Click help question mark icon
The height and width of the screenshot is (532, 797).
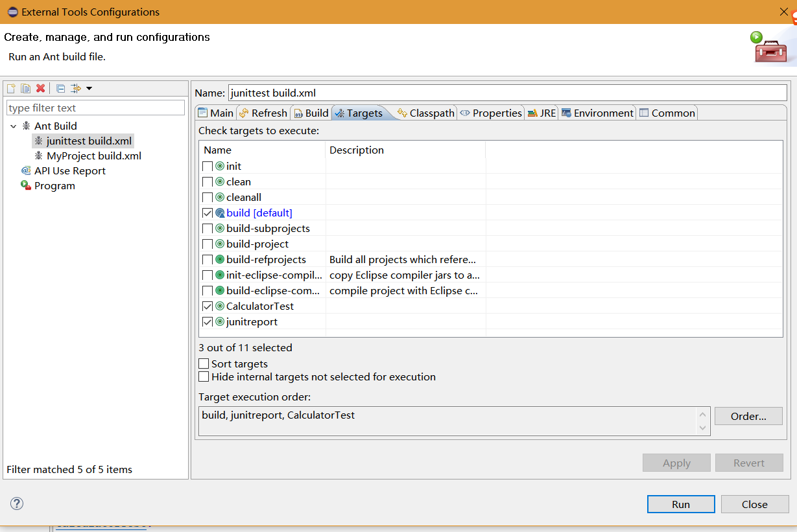coord(17,503)
